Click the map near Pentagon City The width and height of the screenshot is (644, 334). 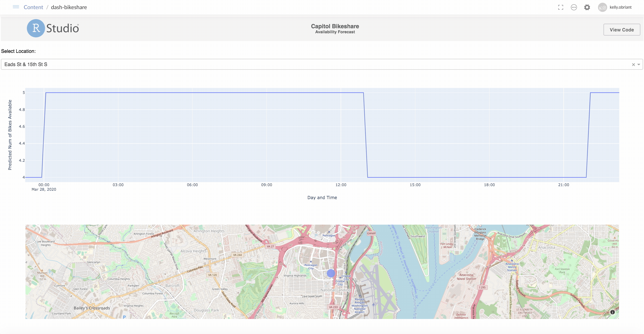[x=311, y=266]
